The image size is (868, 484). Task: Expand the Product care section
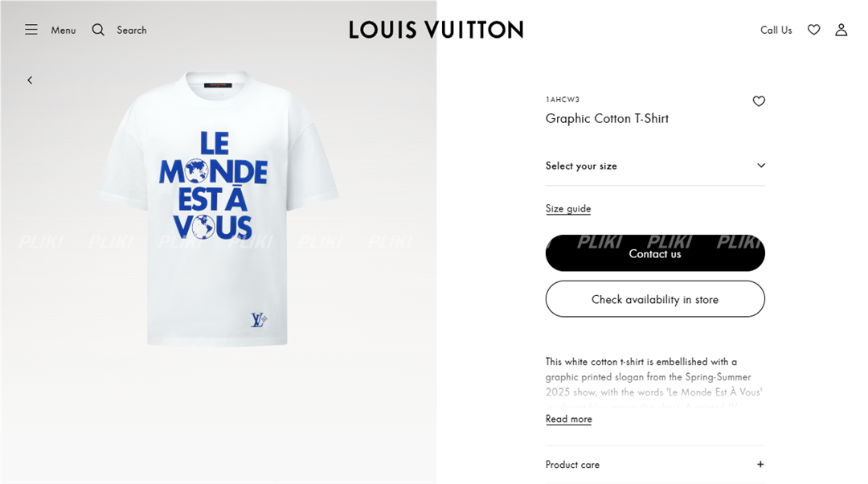pos(655,465)
